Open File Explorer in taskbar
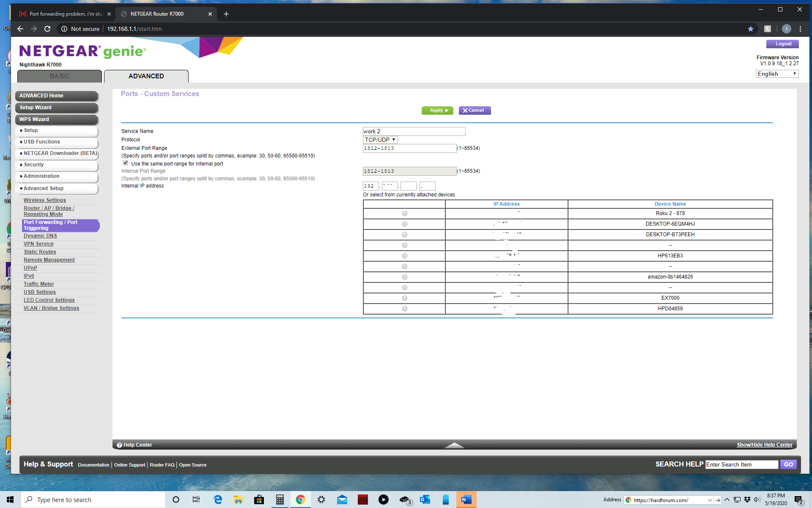 [238, 500]
